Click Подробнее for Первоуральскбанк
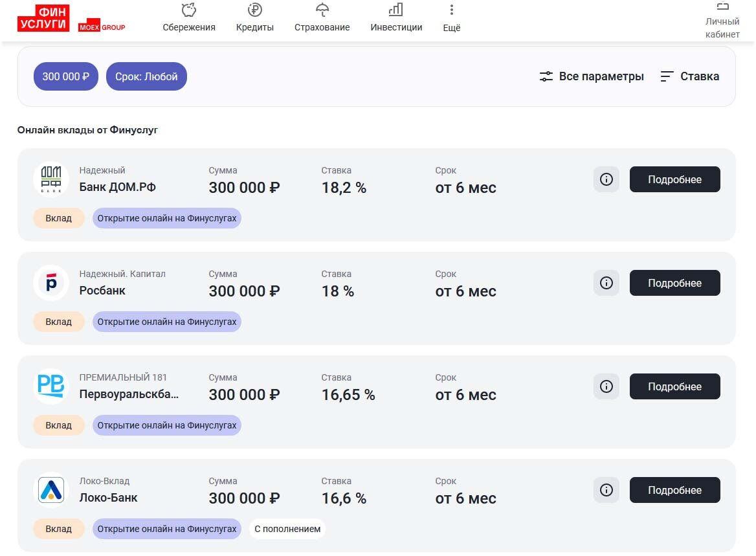Viewport: 756px width, 556px height. coord(674,386)
